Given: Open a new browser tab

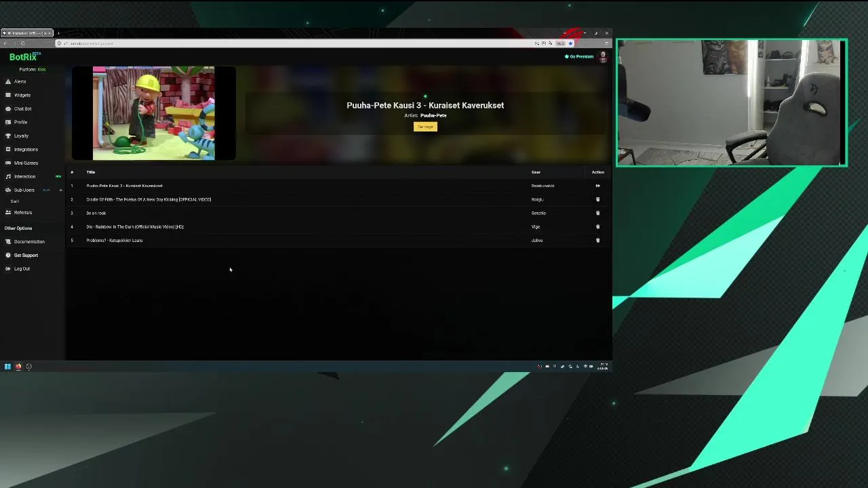Looking at the screenshot, I should pyautogui.click(x=58, y=33).
